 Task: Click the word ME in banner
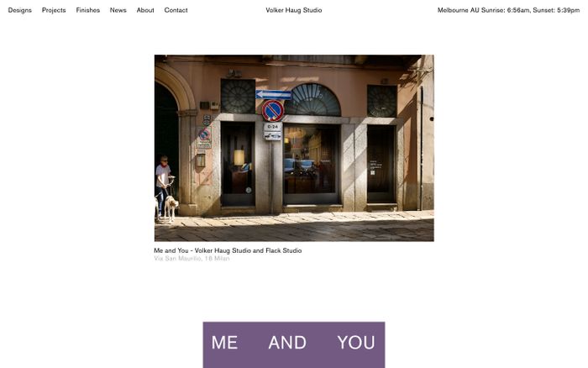tap(224, 343)
